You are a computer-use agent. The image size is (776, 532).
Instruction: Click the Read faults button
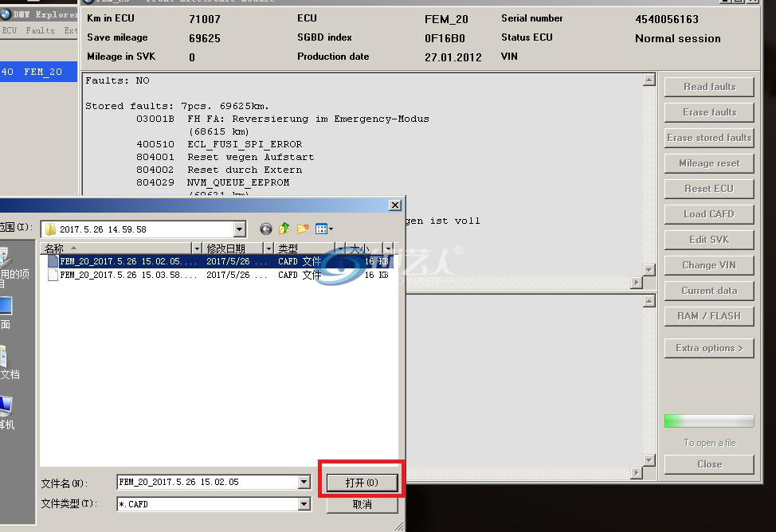click(709, 87)
